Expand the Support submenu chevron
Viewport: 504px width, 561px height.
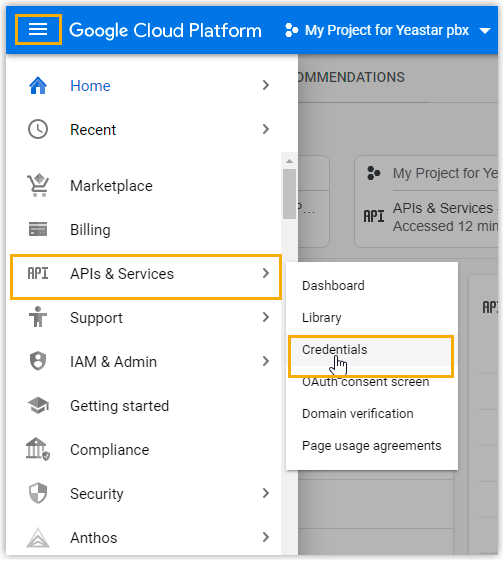[x=265, y=317]
